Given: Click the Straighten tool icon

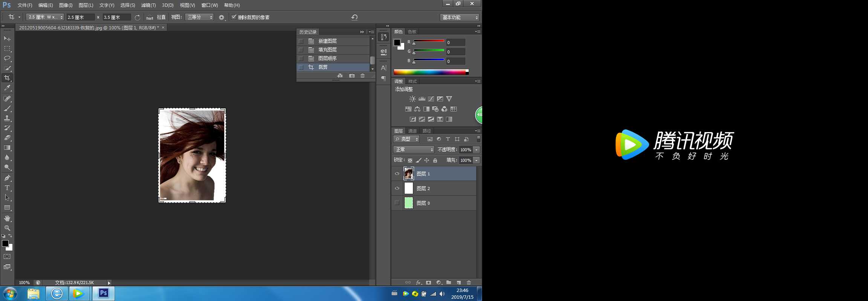Looking at the screenshot, I should pyautogui.click(x=150, y=17).
